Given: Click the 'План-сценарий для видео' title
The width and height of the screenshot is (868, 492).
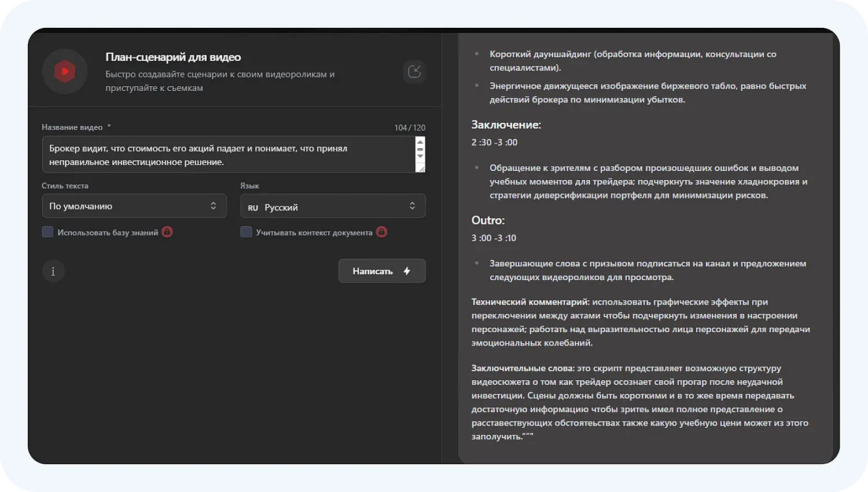Looking at the screenshot, I should pyautogui.click(x=173, y=57).
